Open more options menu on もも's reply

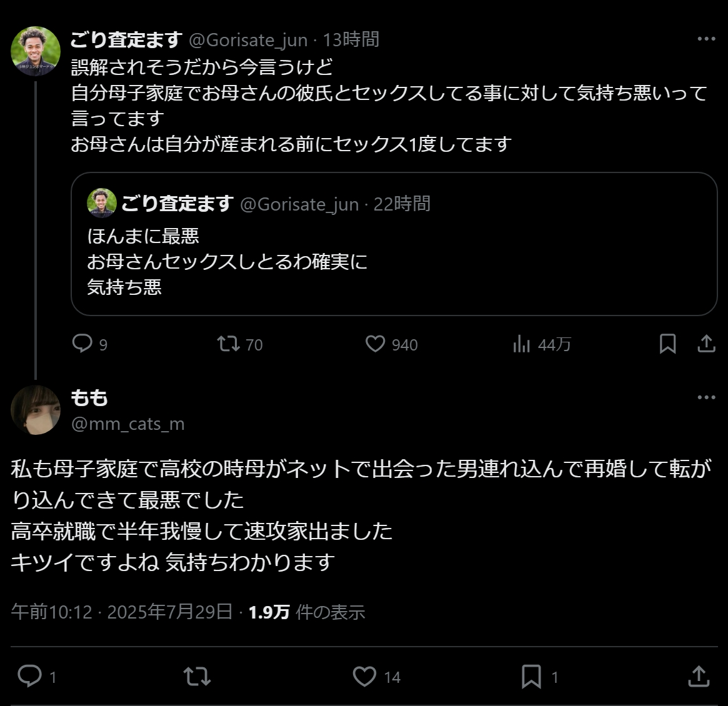[x=706, y=397]
